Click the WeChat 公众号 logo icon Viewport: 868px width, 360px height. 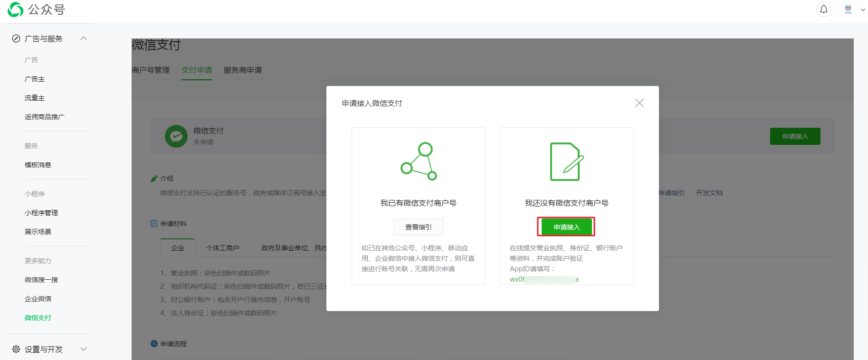(15, 9)
